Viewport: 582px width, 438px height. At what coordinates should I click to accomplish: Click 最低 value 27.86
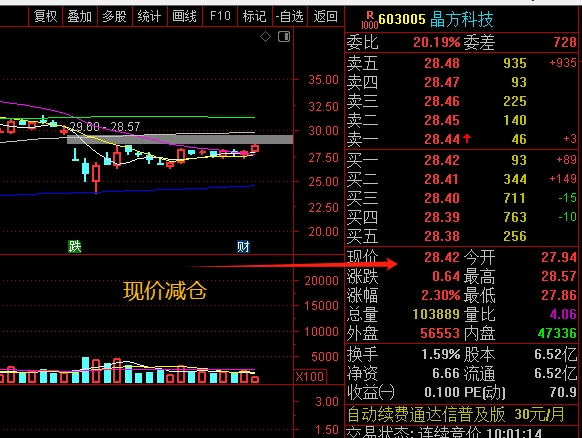(x=559, y=295)
